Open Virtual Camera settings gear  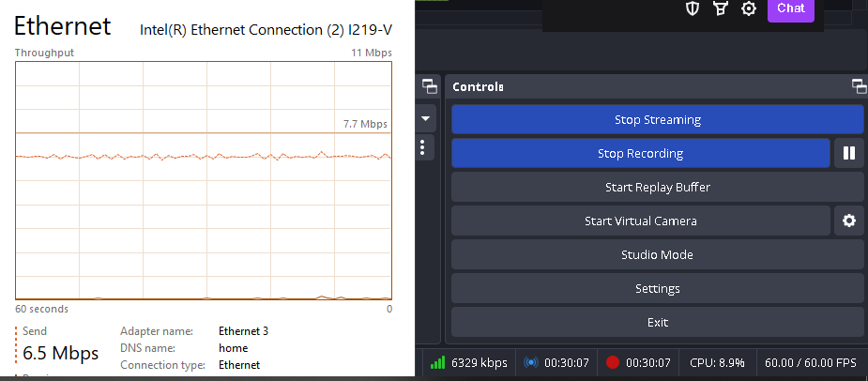849,221
